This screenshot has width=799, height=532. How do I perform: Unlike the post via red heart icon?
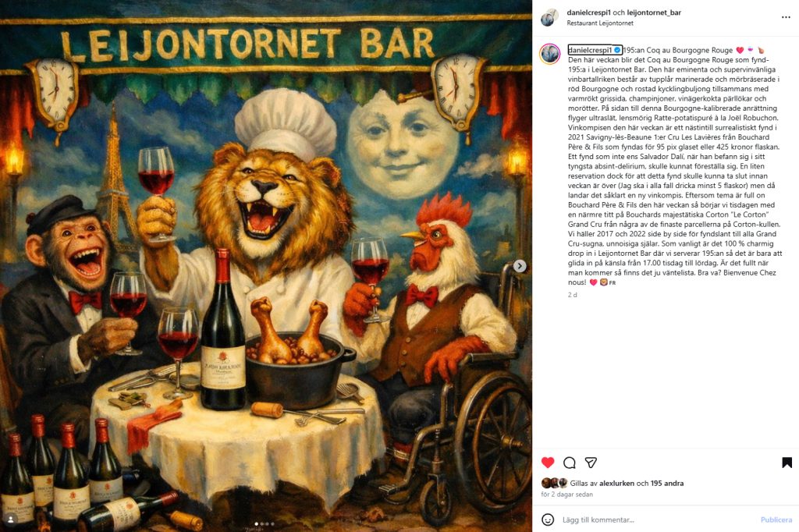[548, 463]
